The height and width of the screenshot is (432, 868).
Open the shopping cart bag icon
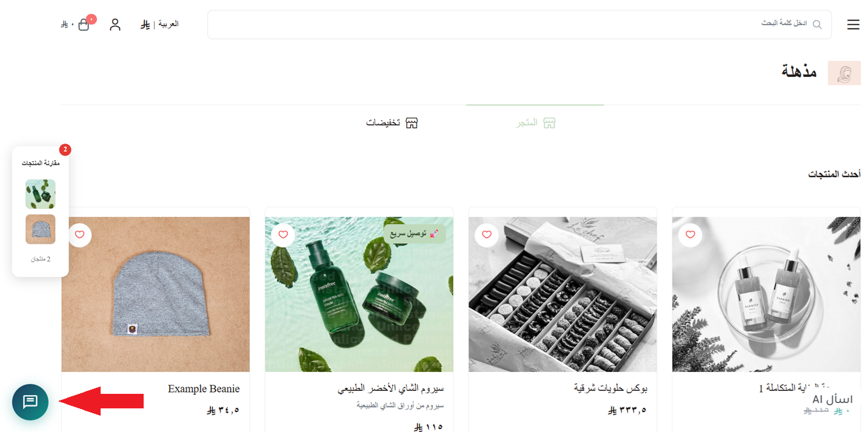pos(84,25)
